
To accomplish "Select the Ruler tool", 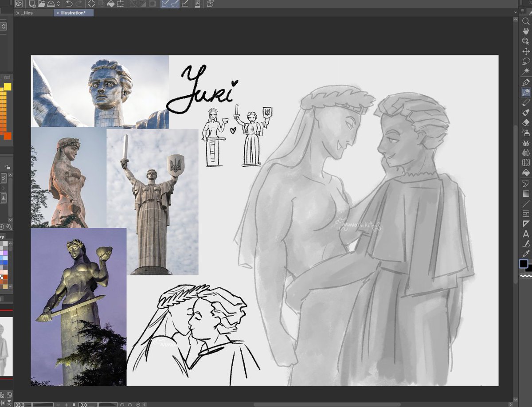I will 526,224.
